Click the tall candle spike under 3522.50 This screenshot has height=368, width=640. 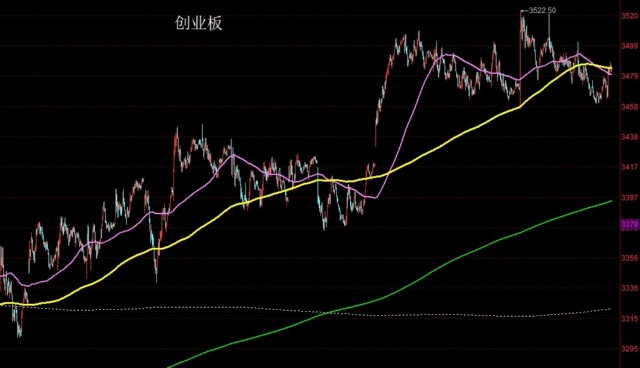point(521,57)
